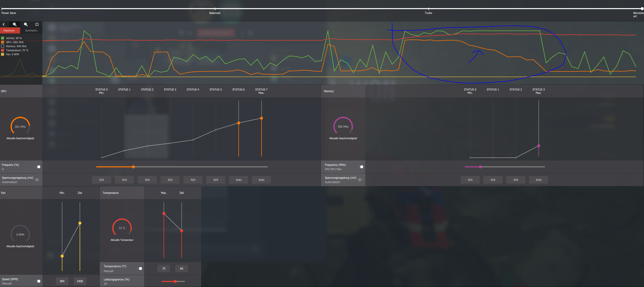Click the reset graph view icon
The height and width of the screenshot is (287, 644).
[x=37, y=24]
